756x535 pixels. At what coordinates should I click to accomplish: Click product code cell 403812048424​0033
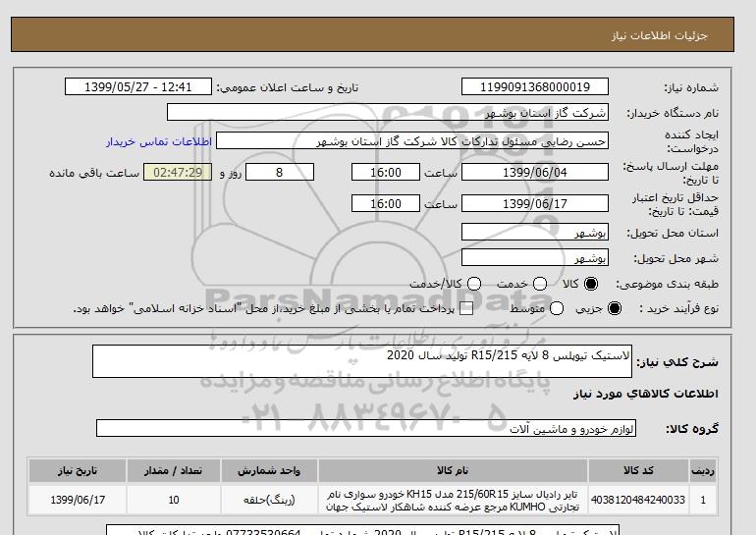[638, 500]
